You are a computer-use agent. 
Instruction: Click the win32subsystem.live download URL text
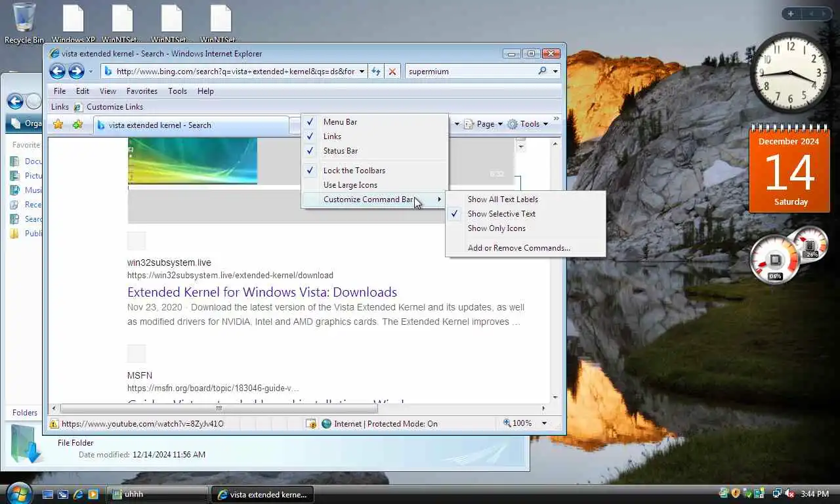click(230, 276)
